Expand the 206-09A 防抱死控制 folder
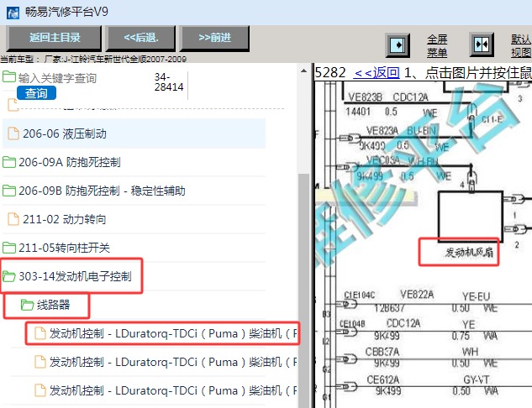The height and width of the screenshot is (408, 532). (134, 162)
